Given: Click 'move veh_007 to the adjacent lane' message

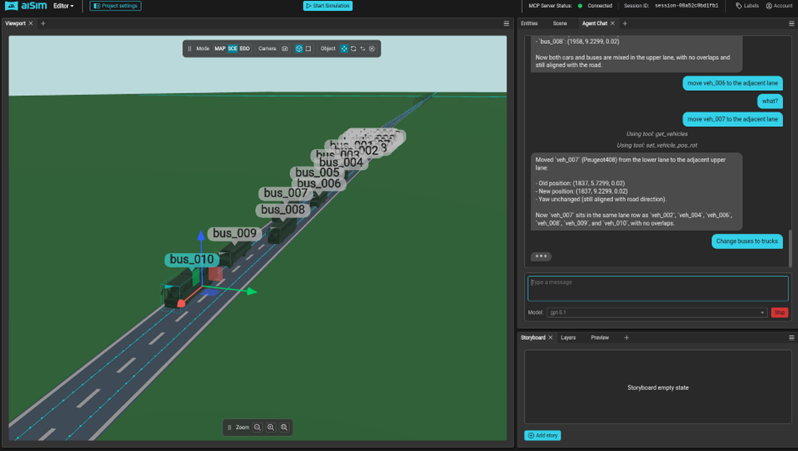Looking at the screenshot, I should tap(732, 119).
